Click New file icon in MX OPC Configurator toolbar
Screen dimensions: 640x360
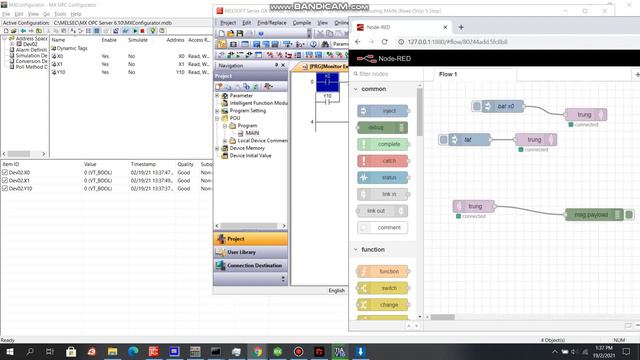pyautogui.click(x=6, y=31)
